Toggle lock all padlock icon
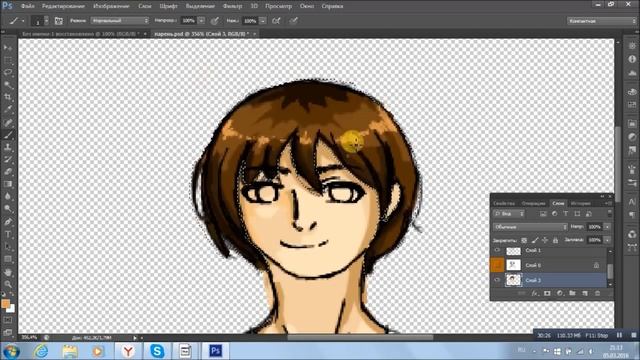The height and width of the screenshot is (360, 640). click(x=555, y=240)
